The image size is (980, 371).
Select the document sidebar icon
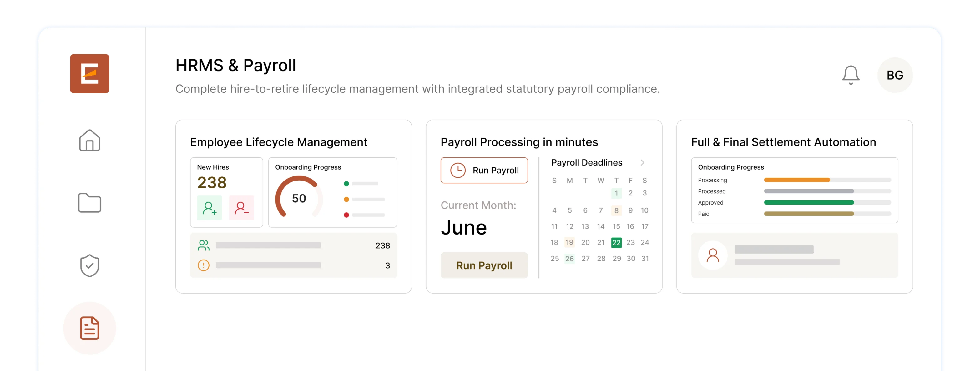(89, 328)
